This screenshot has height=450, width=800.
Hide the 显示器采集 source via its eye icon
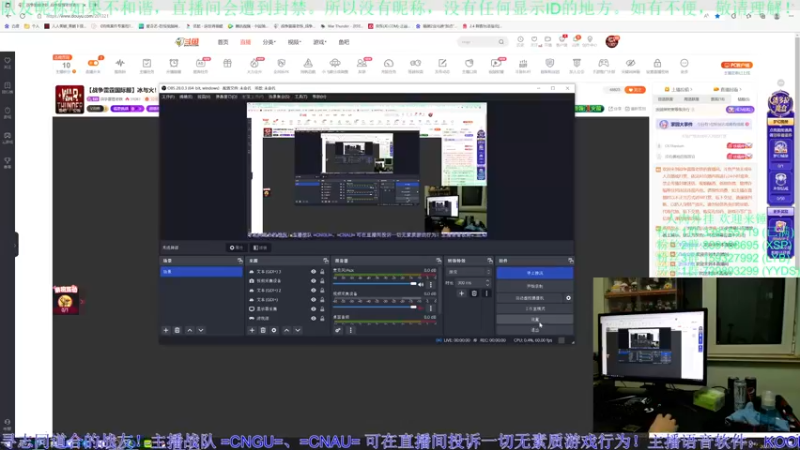(313, 309)
